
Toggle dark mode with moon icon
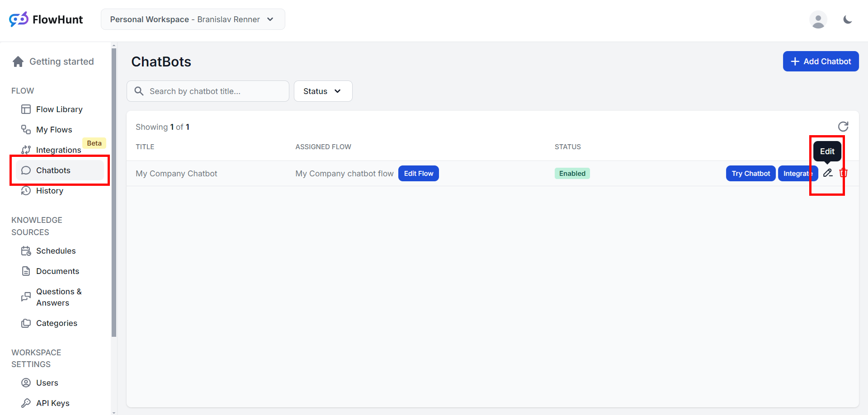tap(848, 20)
